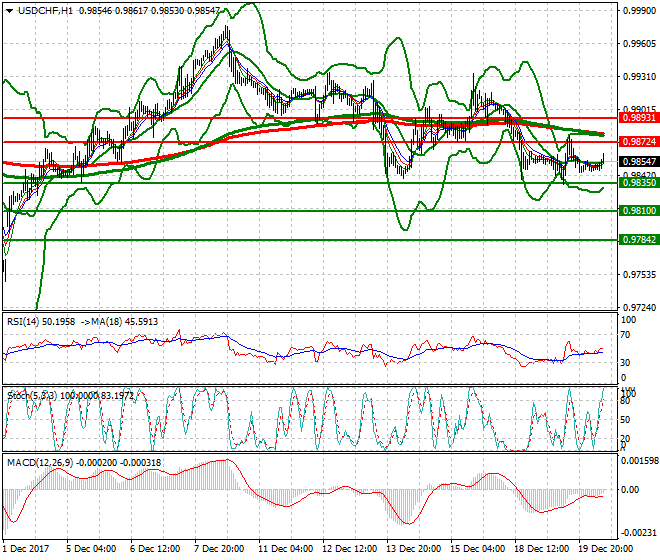Click the green 0.98100 support level label
This screenshot has width=660, height=560.
tap(636, 211)
